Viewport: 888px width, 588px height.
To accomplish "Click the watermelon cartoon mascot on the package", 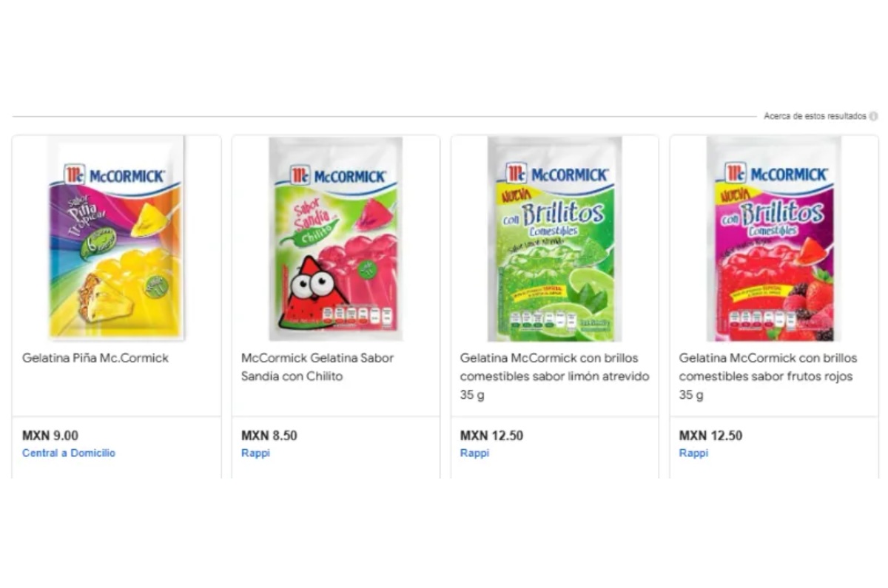I will (x=312, y=292).
